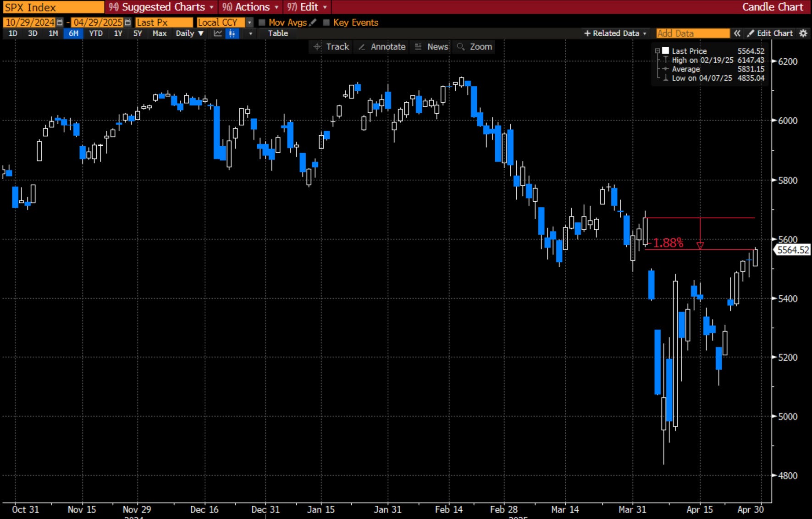Image resolution: width=812 pixels, height=519 pixels.
Task: Click the Average 5831.15 legend row
Action: coord(713,69)
